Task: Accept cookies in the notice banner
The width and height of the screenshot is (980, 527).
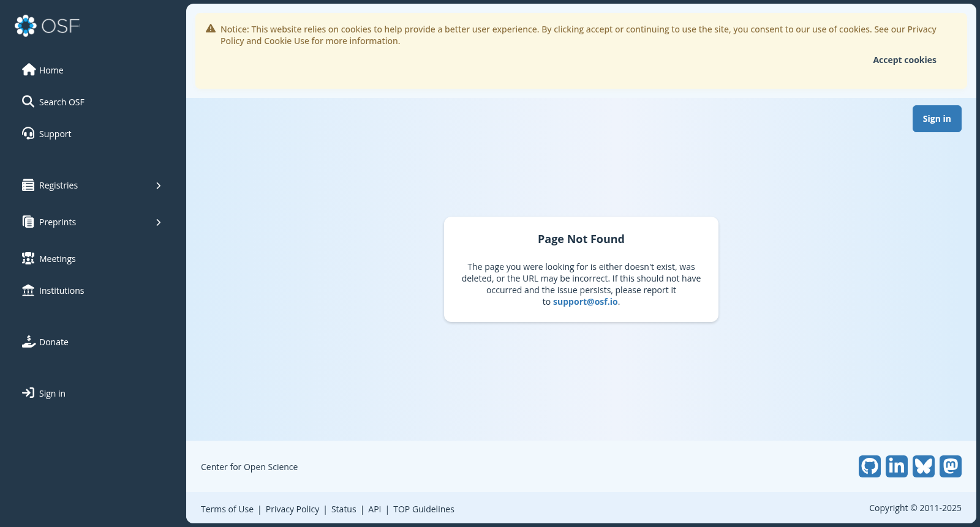Action: point(905,60)
